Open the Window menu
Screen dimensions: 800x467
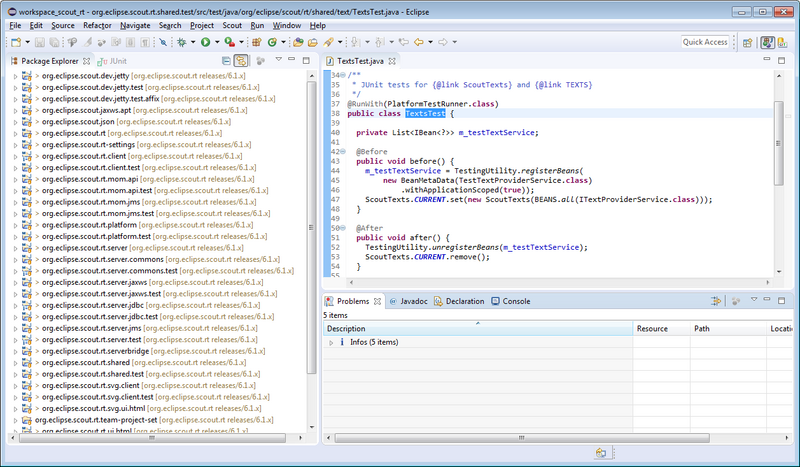(287, 26)
